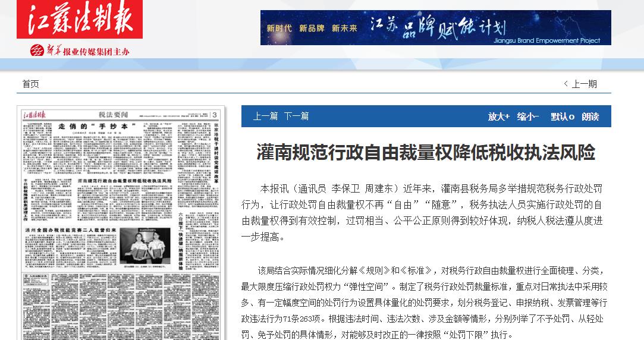Image resolution: width=644 pixels, height=340 pixels.
Task: Open 通州全国办税技能竞赛 article on page thumbnail
Action: (70, 228)
